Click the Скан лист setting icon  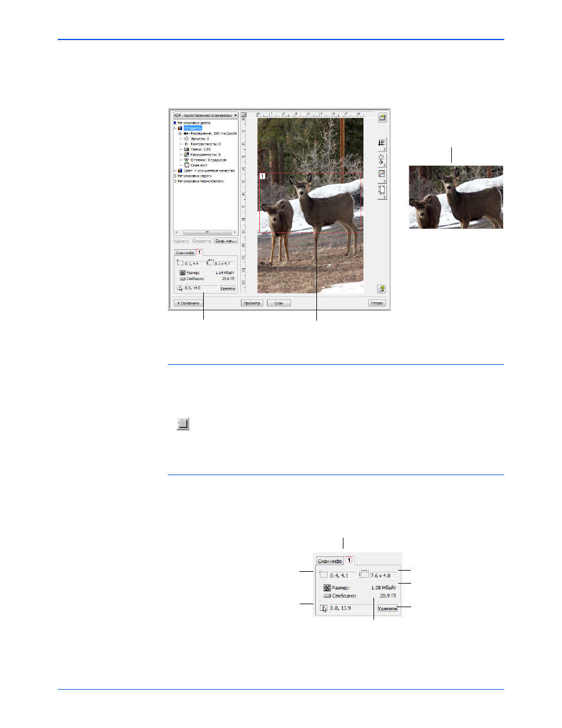click(x=186, y=165)
